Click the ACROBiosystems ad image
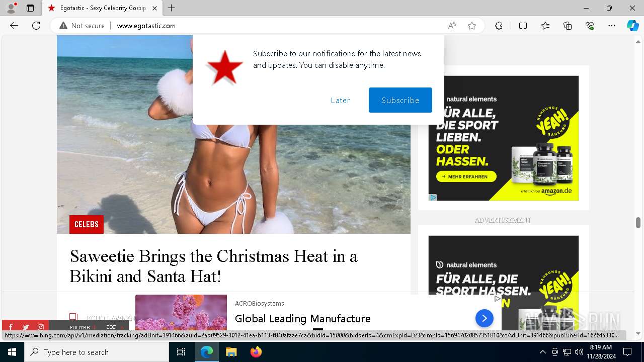Image resolution: width=644 pixels, height=362 pixels. point(181,313)
